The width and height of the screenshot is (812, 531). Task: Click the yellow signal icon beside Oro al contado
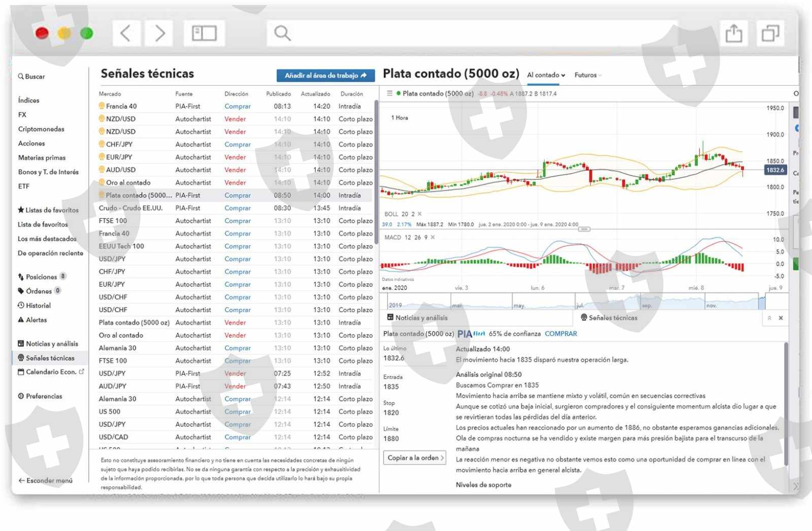coord(101,182)
